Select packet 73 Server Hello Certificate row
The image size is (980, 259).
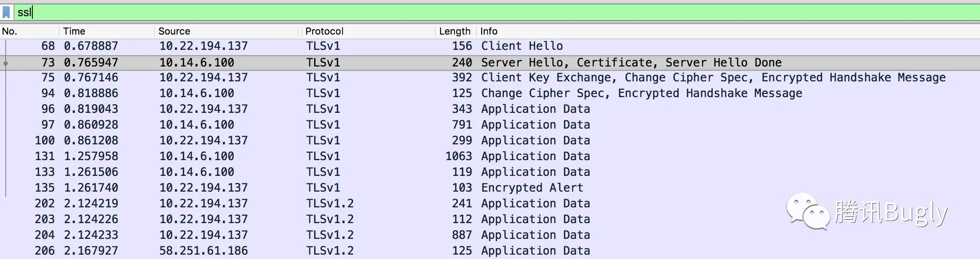490,63
